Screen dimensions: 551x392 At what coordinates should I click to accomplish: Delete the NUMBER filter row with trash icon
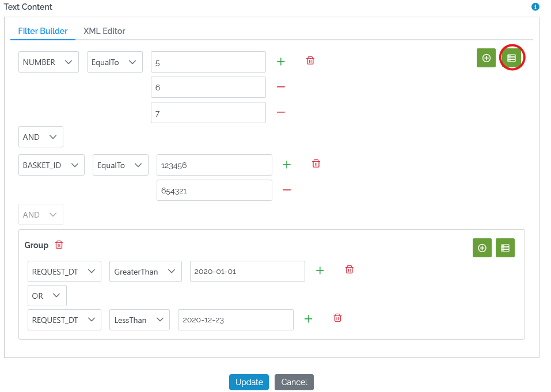[x=310, y=61]
